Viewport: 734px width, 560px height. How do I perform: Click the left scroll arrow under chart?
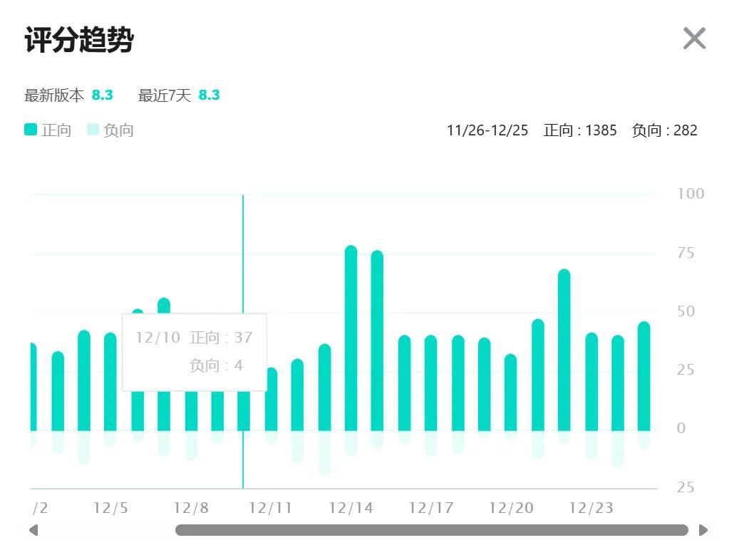(33, 530)
